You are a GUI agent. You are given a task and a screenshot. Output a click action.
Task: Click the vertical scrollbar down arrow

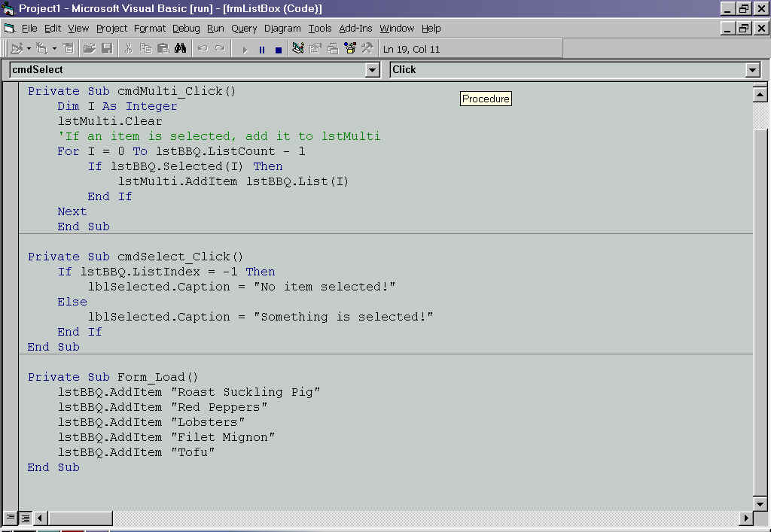760,503
